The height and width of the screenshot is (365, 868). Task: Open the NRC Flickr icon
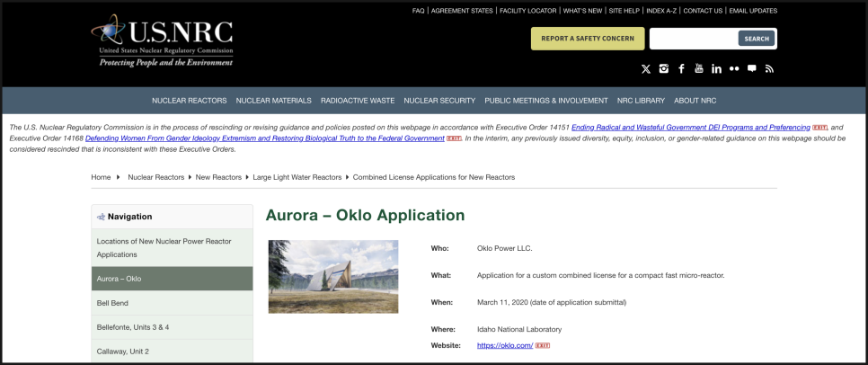pyautogui.click(x=735, y=68)
